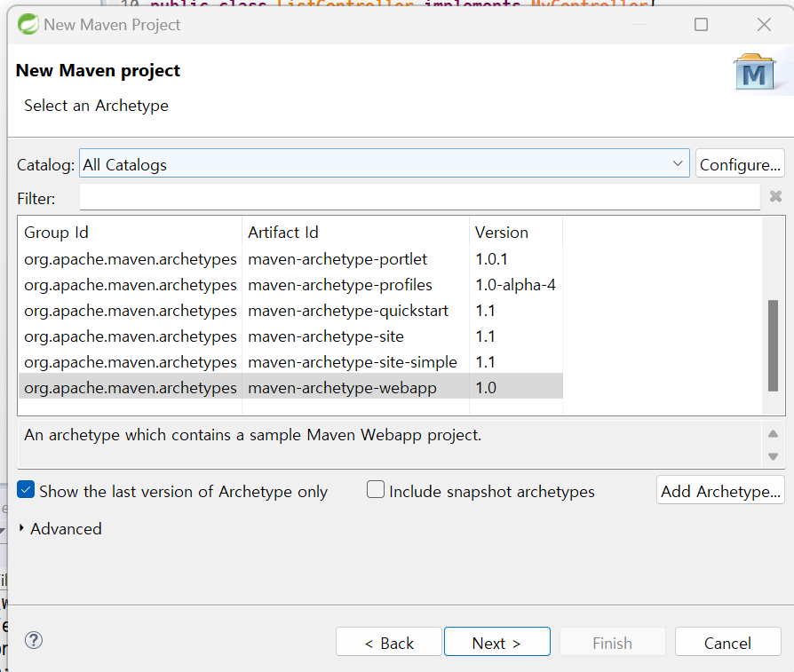This screenshot has height=672, width=794.
Task: Select the maven-archetype-portlet row
Action: [290, 259]
